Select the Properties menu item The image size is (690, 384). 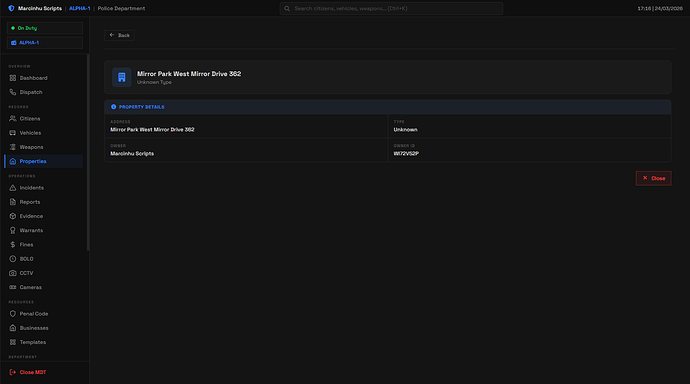[44, 161]
